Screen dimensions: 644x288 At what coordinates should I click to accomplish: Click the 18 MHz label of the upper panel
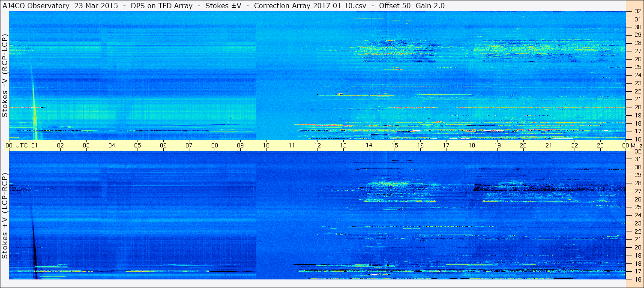(x=637, y=123)
